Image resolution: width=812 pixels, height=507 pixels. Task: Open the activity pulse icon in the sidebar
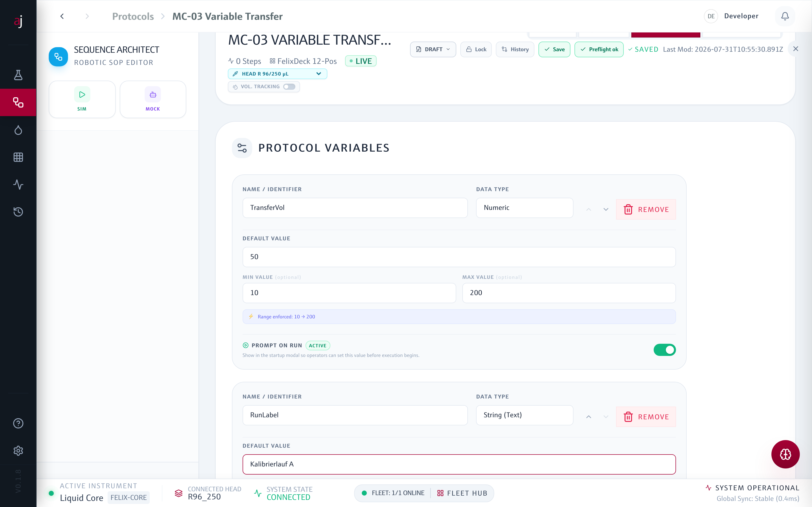click(x=18, y=185)
